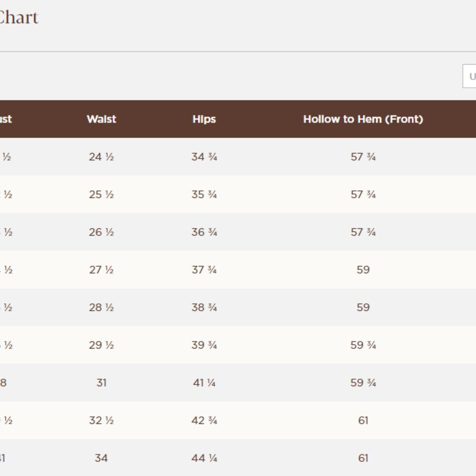476x476 pixels.
Task: Click the waist cell showing 31
Action: point(101,383)
